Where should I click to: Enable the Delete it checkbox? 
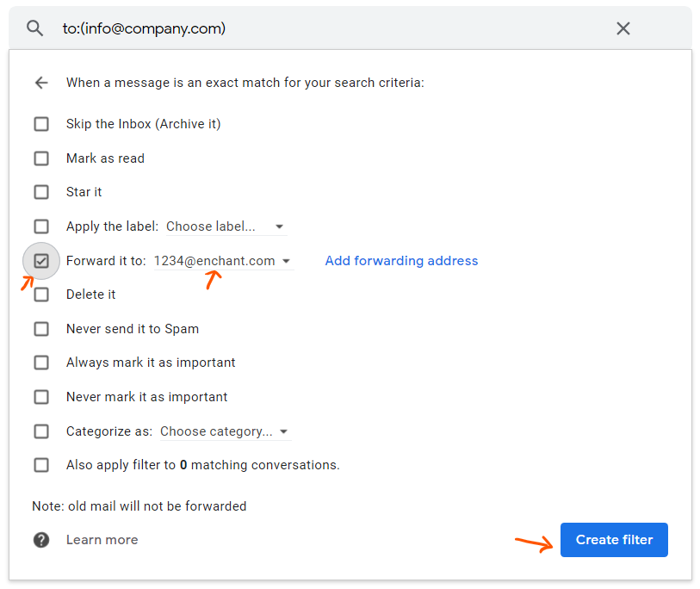(x=41, y=294)
